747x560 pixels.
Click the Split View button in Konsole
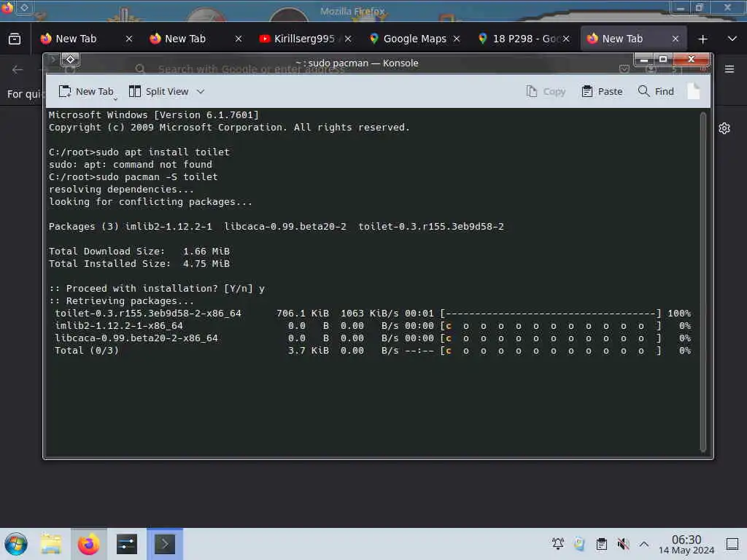(159, 91)
